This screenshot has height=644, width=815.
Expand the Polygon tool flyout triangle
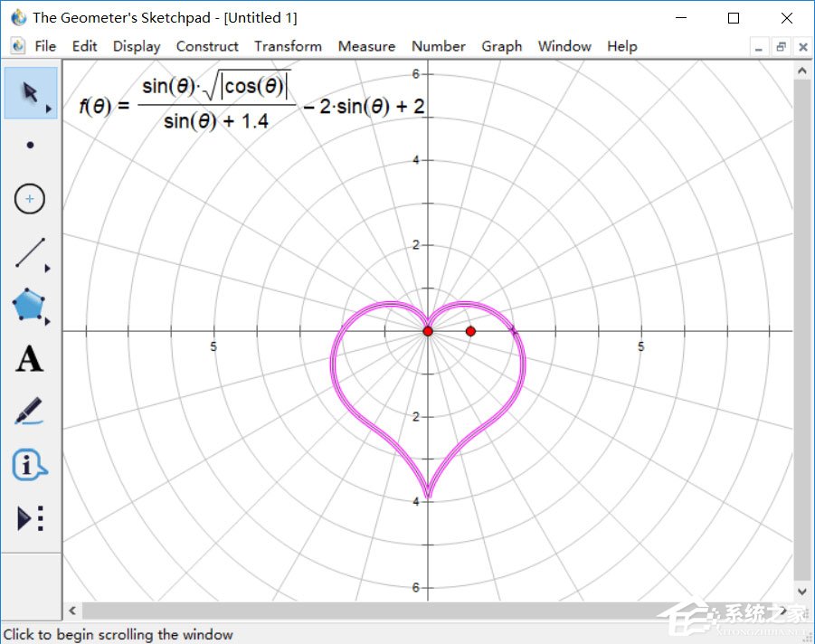pyautogui.click(x=48, y=322)
